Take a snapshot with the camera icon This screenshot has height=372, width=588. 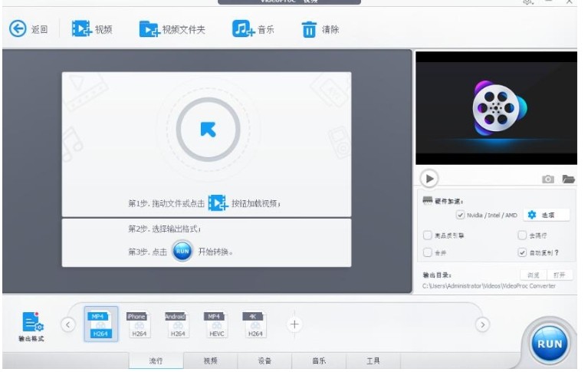click(548, 179)
